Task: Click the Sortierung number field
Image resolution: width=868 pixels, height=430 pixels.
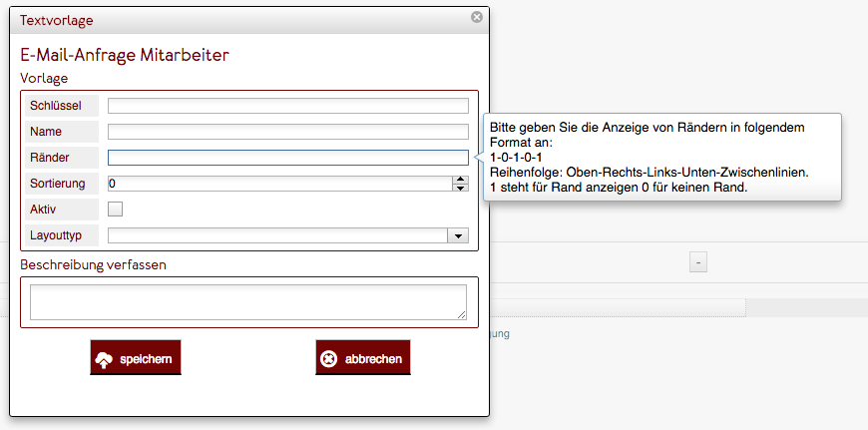Action: click(280, 184)
